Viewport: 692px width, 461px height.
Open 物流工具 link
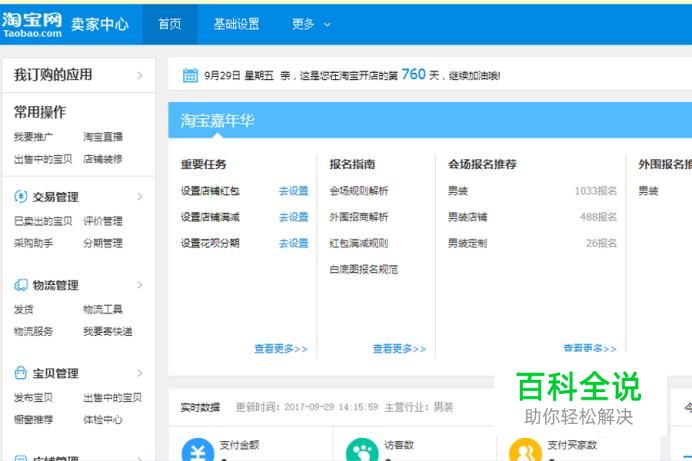tap(103, 309)
